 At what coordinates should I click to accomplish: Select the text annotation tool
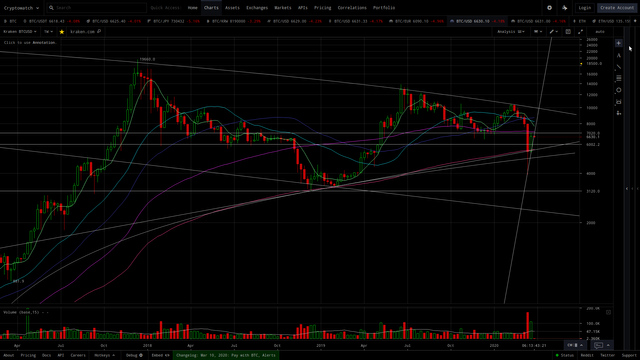click(619, 55)
